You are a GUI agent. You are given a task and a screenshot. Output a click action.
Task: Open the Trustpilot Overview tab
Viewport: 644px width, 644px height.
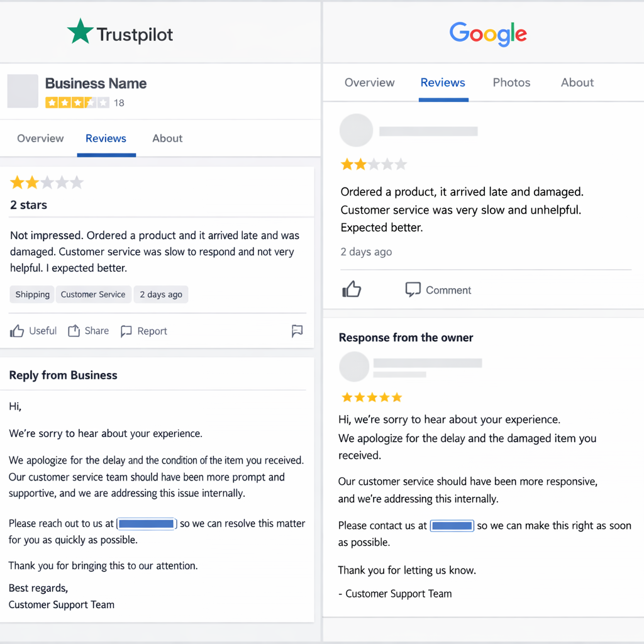pyautogui.click(x=40, y=138)
